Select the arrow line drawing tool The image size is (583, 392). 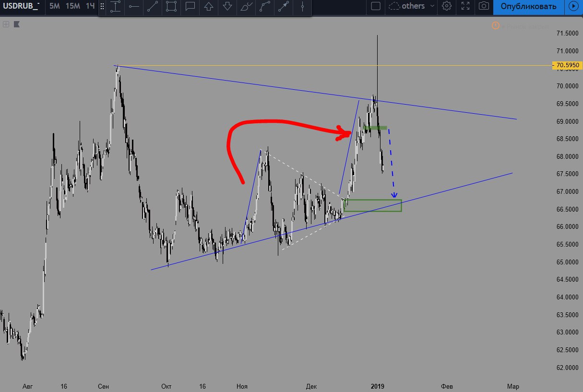[284, 7]
